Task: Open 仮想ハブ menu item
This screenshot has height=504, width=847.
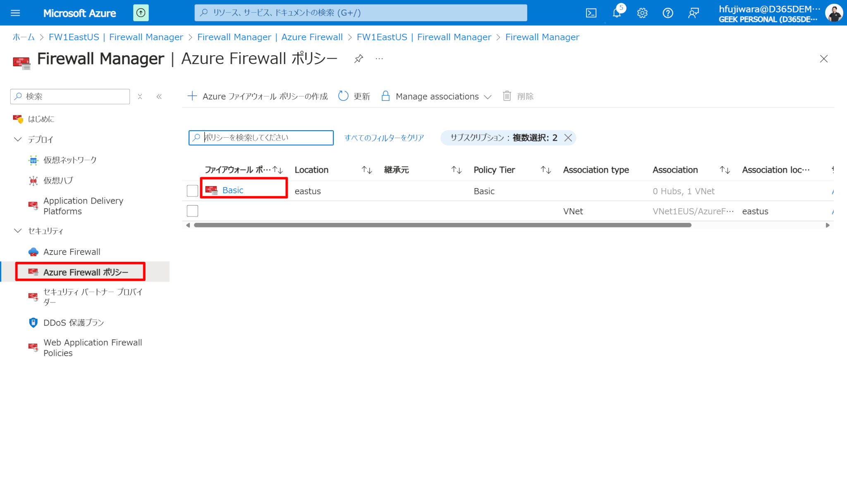Action: (x=58, y=180)
